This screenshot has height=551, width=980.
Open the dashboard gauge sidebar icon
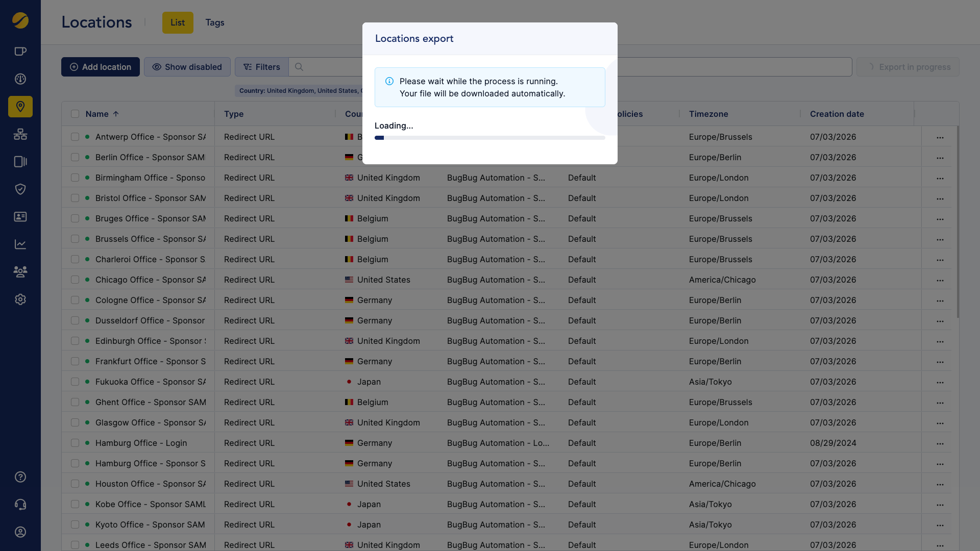coord(20,79)
